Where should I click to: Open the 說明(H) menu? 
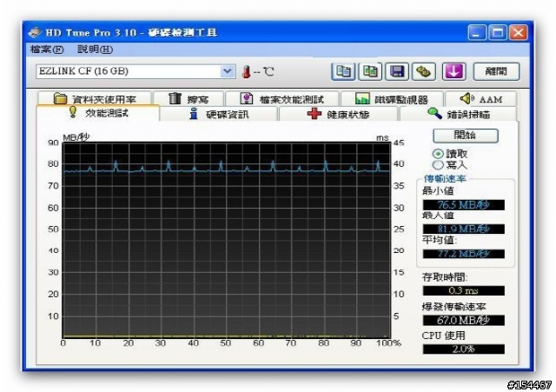95,50
